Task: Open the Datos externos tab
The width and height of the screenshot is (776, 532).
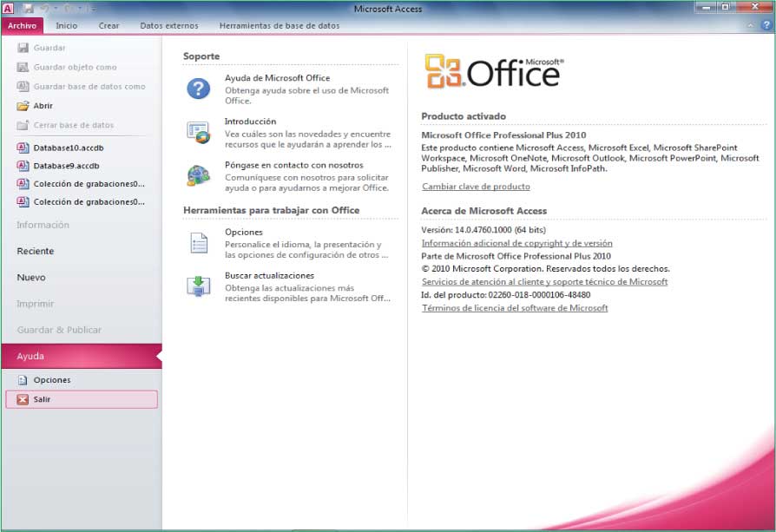Action: coord(169,26)
